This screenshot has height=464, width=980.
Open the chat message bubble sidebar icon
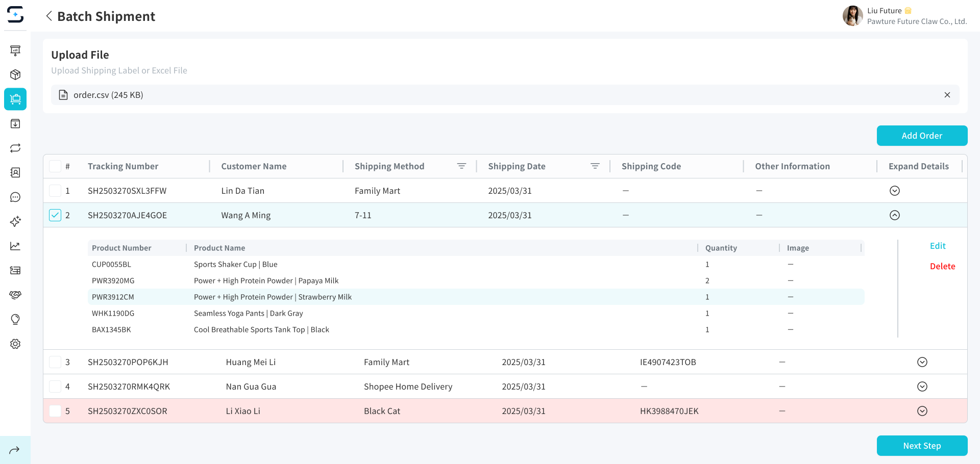pos(15,197)
